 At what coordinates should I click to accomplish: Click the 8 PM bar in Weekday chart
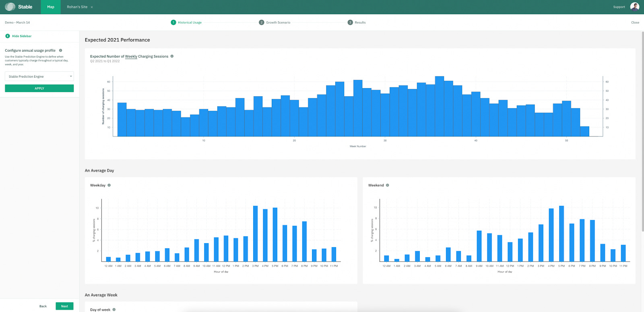(304, 242)
